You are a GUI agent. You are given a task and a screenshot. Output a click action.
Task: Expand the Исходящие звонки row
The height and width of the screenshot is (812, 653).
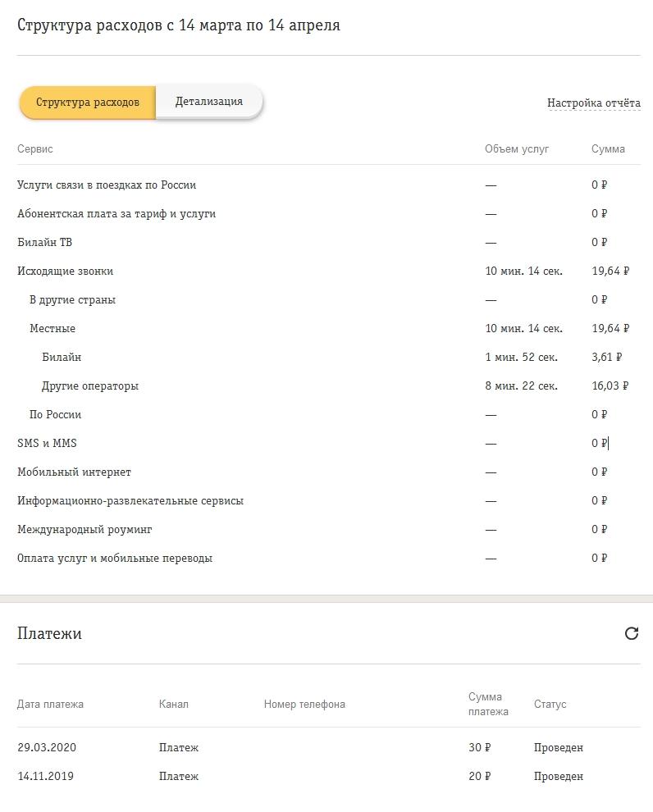coord(329,271)
